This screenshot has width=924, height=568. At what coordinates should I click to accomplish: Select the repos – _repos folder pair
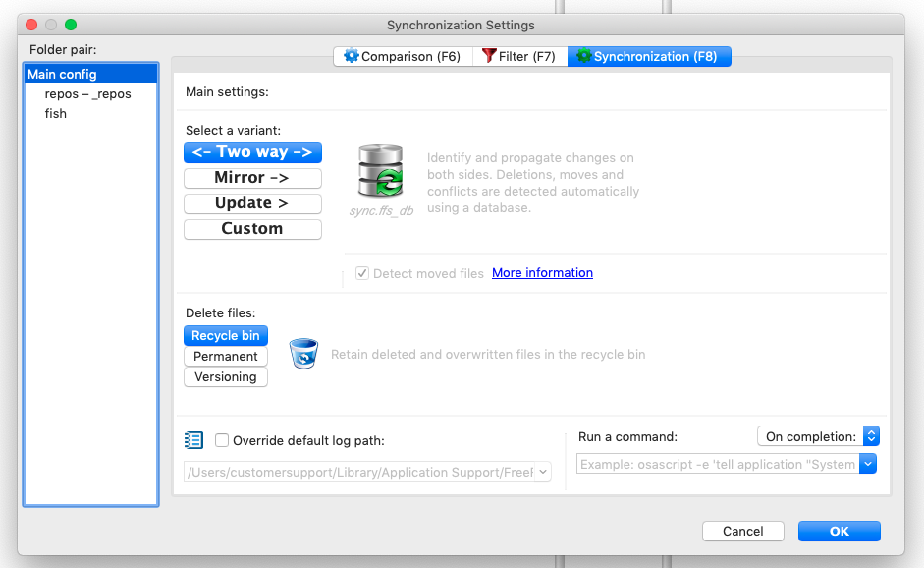pyautogui.click(x=87, y=93)
